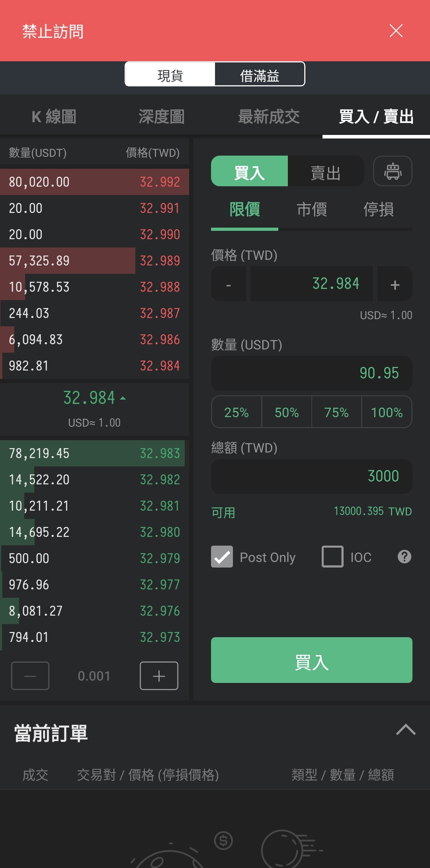Image resolution: width=430 pixels, height=868 pixels.
Task: Increase order book precision with plus
Action: pos(159,676)
